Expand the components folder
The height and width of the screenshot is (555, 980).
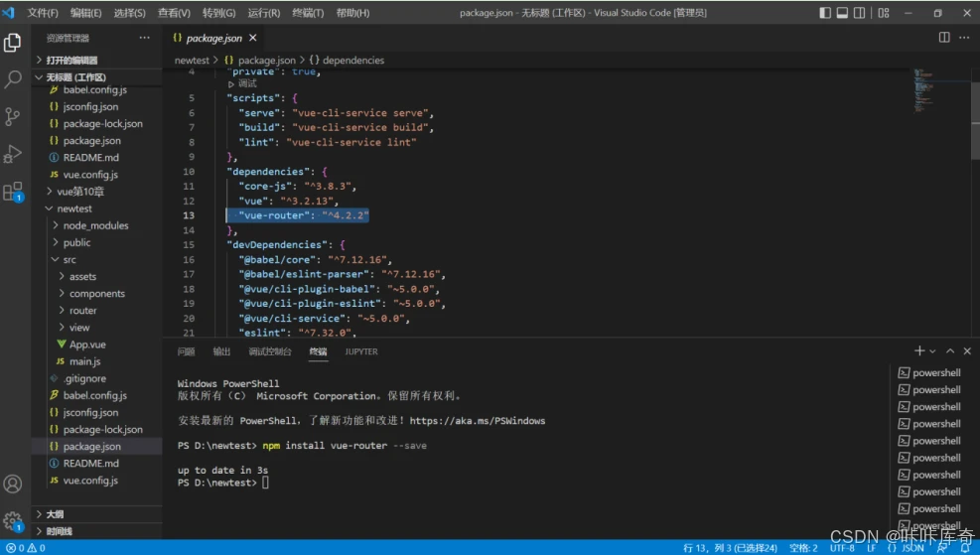[97, 293]
